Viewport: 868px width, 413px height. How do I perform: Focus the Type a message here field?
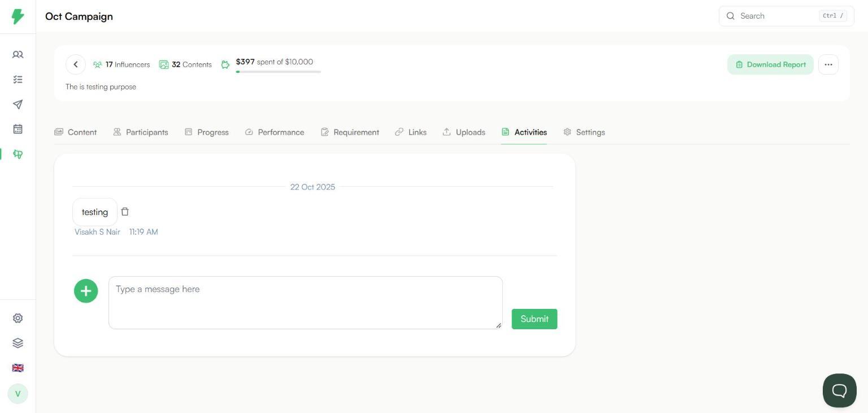pos(306,303)
